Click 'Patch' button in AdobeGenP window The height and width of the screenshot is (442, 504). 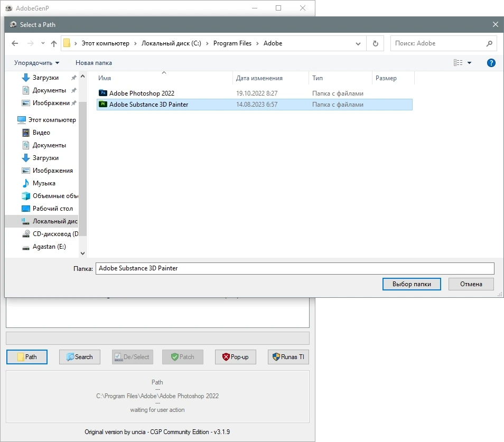click(x=183, y=357)
